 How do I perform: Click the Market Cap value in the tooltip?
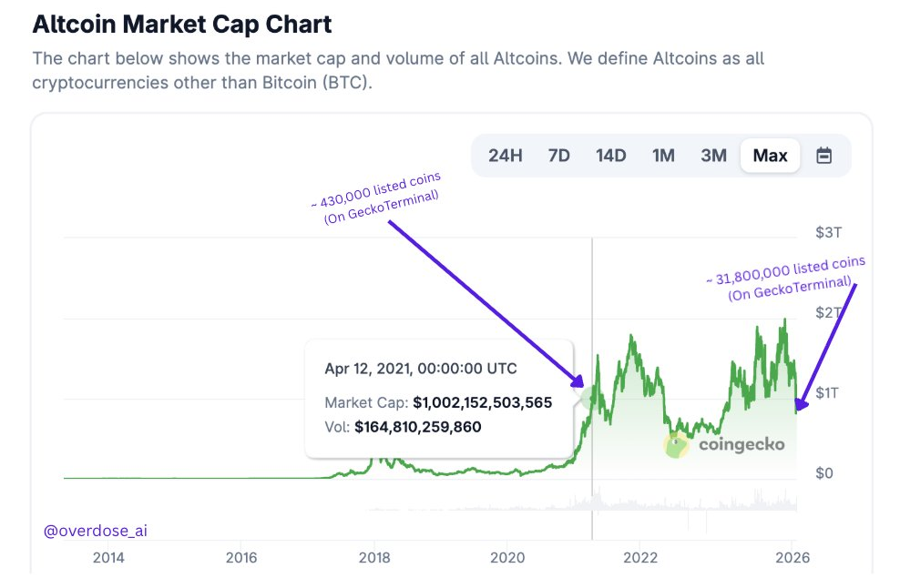point(483,401)
